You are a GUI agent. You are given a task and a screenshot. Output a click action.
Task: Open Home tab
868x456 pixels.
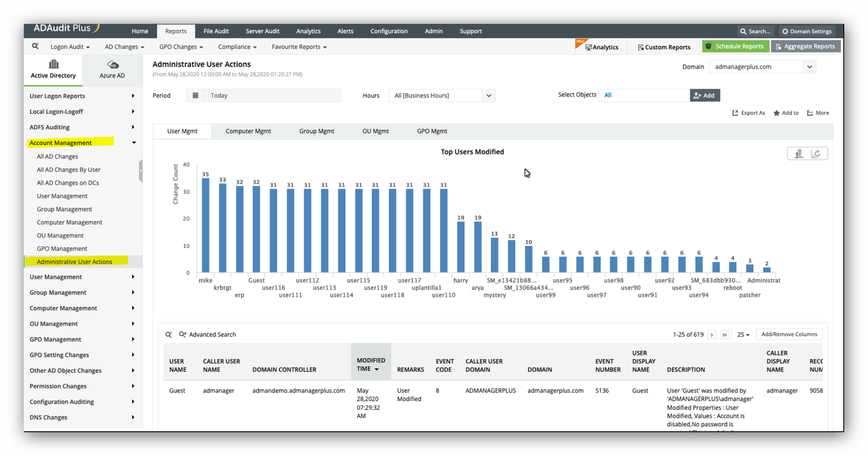[x=139, y=31]
